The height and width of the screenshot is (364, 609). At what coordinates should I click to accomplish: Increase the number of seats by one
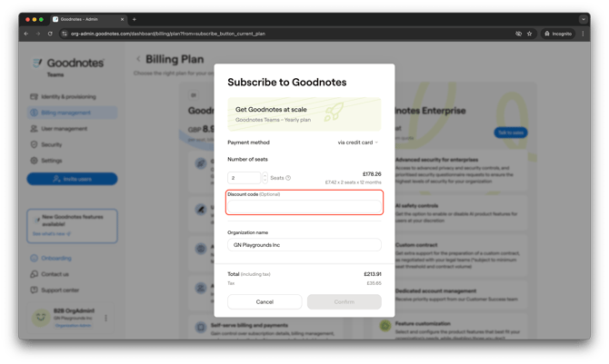click(x=265, y=175)
